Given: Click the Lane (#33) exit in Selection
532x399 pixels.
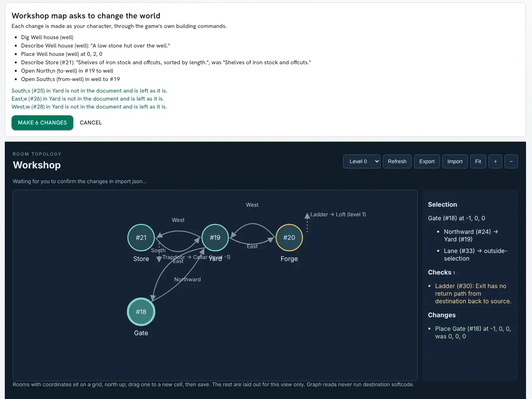Looking at the screenshot, I should point(475,255).
